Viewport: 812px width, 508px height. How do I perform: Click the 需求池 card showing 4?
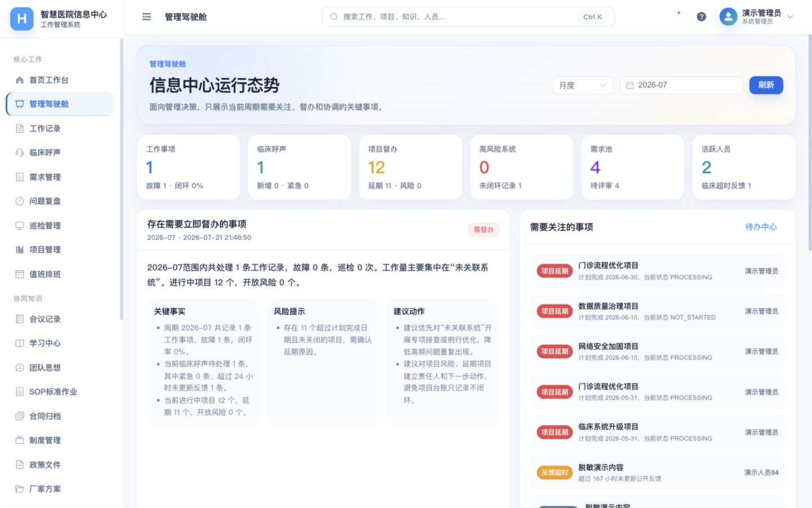pyautogui.click(x=633, y=167)
